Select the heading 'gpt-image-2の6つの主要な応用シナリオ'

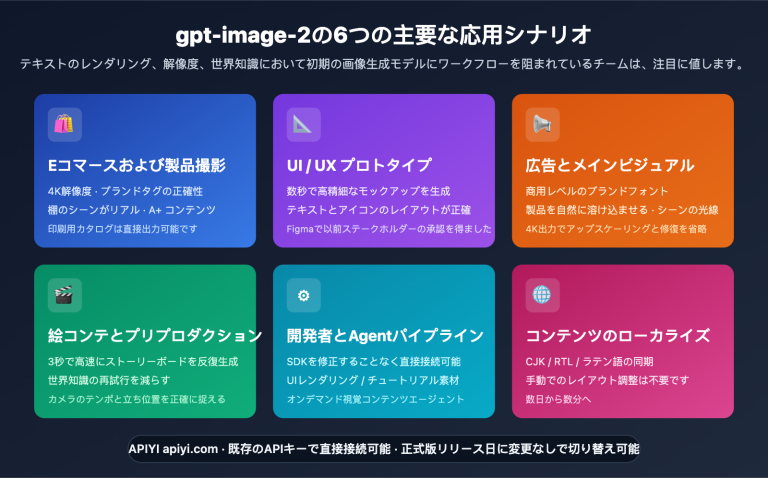tap(384, 35)
